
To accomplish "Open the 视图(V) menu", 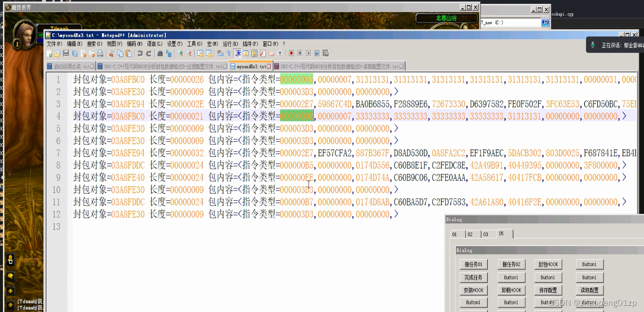I will 115,44.
